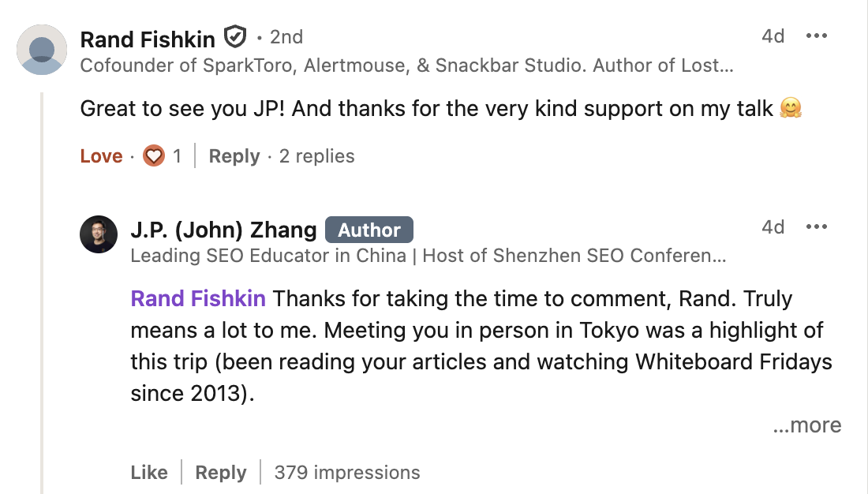This screenshot has height=494, width=868.
Task: Expand the reply with ...more
Action: coord(806,425)
